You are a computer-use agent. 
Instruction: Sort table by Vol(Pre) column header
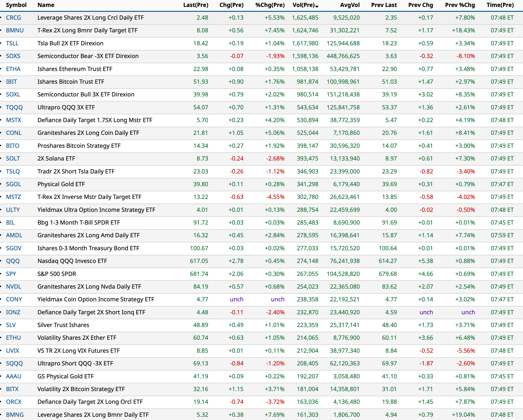point(303,5)
